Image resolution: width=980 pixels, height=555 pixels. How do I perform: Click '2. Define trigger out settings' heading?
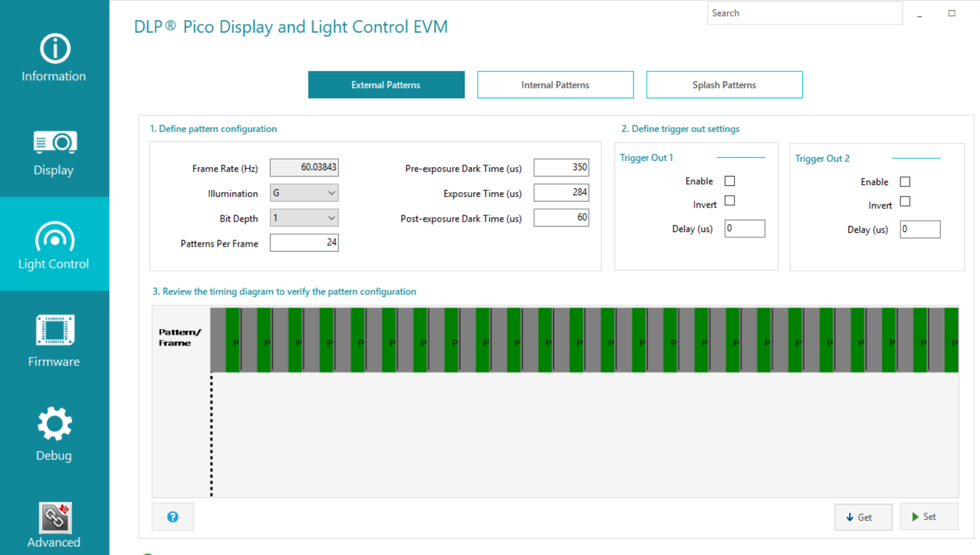pyautogui.click(x=681, y=129)
